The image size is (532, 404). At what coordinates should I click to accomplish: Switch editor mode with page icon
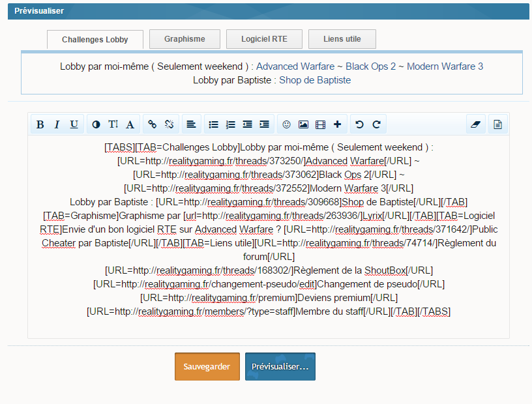click(497, 124)
